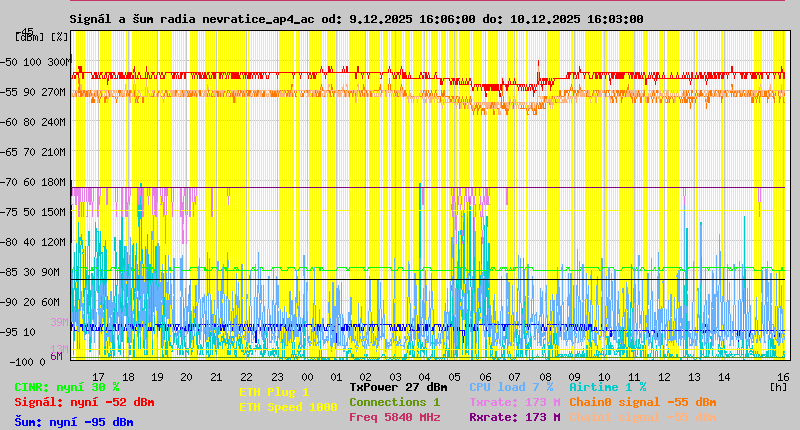
Task: Click hour label "20" on time axis
Action: (x=186, y=377)
